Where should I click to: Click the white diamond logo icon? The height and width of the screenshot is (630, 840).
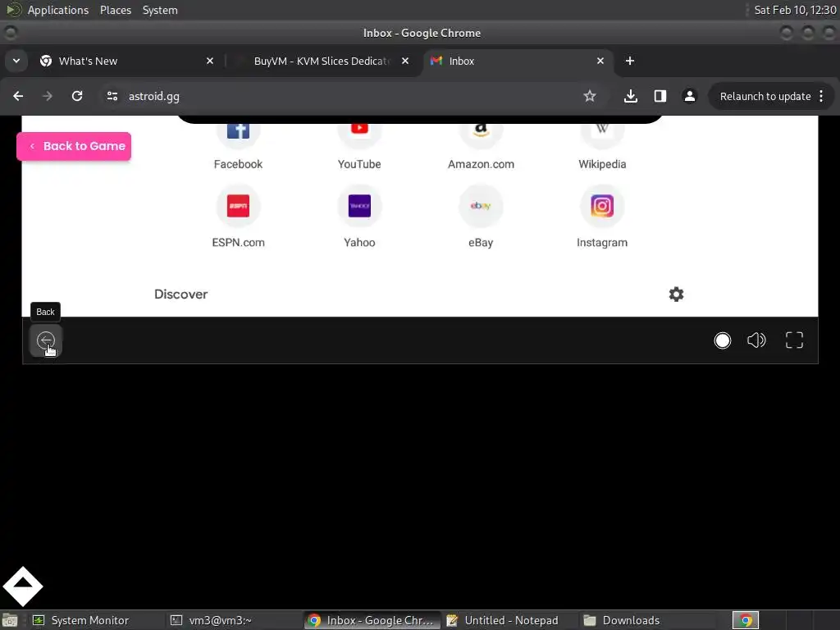[x=22, y=587]
